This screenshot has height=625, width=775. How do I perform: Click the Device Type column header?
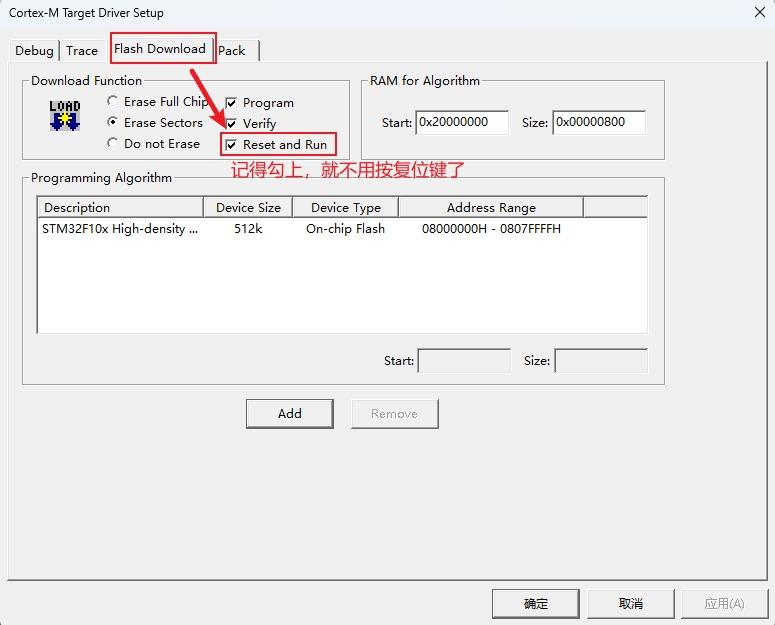(x=345, y=208)
